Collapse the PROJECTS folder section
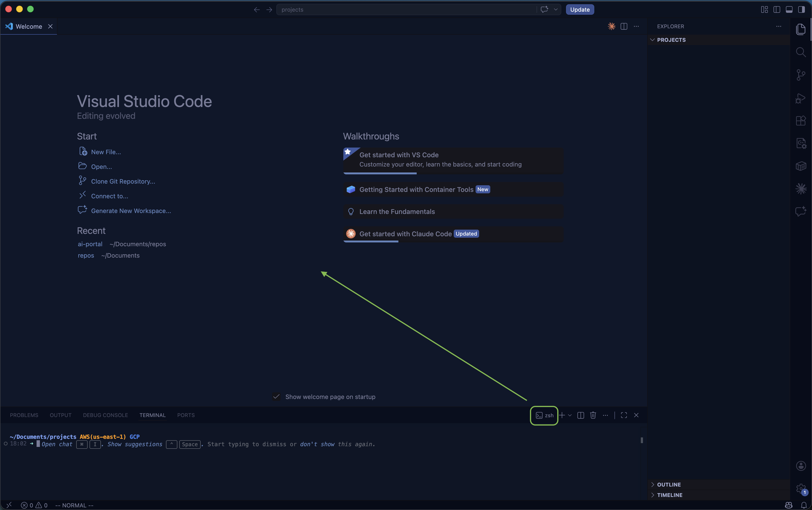The height and width of the screenshot is (510, 812). tap(719, 40)
